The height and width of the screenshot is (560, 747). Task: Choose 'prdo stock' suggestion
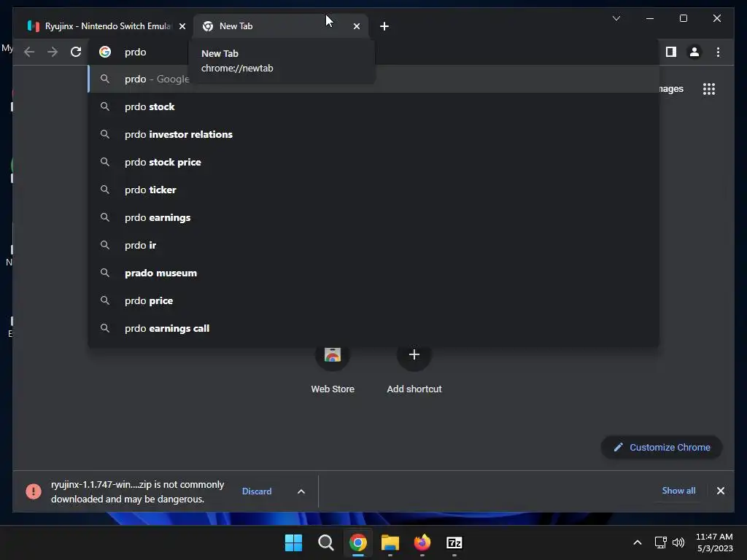pos(373,106)
